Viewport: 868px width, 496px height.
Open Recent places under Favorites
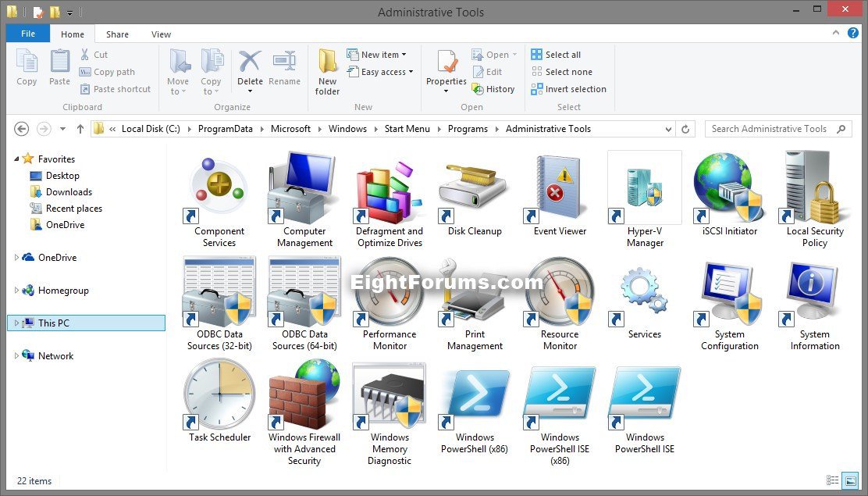66,209
